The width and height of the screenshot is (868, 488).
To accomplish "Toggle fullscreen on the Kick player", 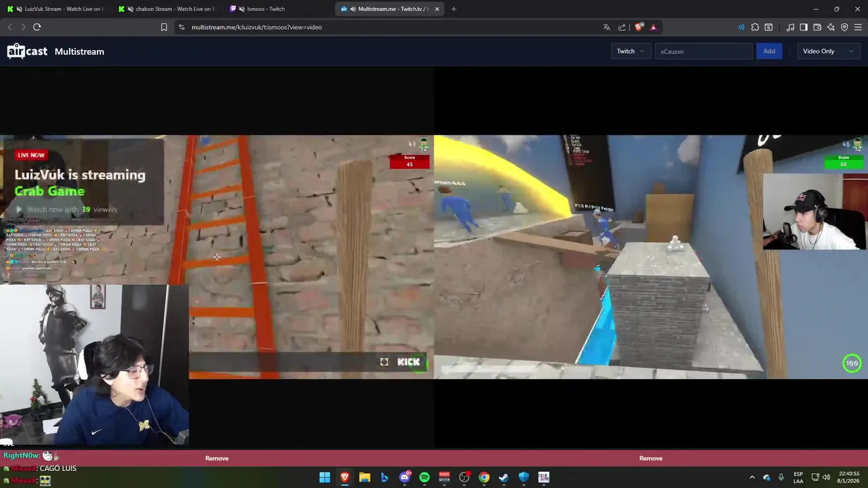I will (x=384, y=362).
